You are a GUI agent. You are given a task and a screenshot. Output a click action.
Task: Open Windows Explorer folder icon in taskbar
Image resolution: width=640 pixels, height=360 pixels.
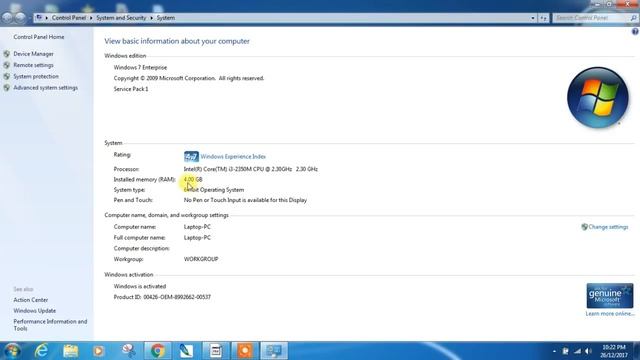pos(70,351)
